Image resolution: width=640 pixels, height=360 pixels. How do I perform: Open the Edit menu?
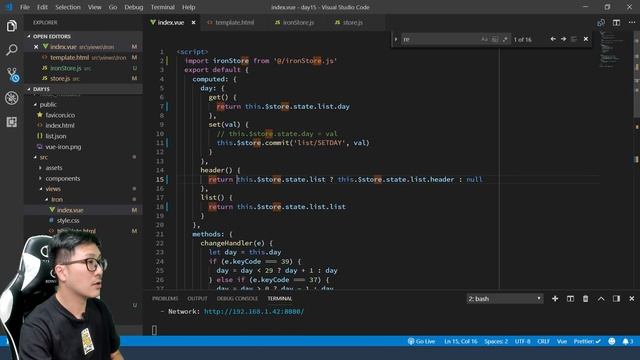coord(42,7)
